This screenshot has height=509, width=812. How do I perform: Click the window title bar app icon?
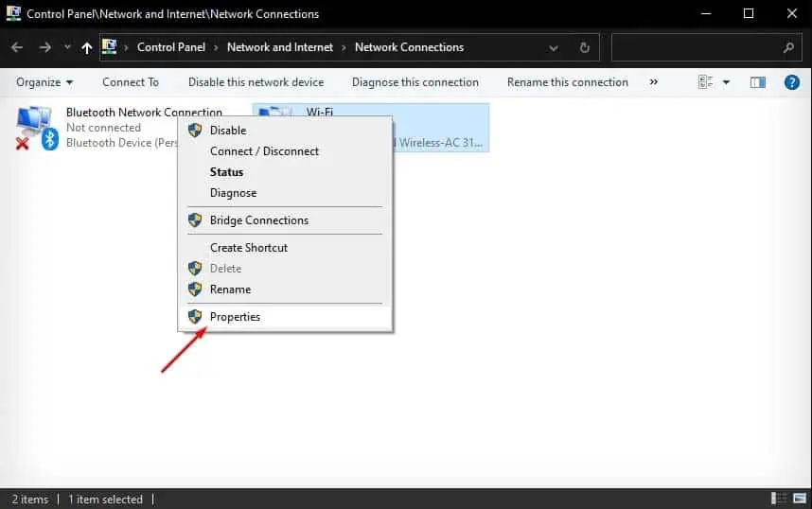point(13,13)
